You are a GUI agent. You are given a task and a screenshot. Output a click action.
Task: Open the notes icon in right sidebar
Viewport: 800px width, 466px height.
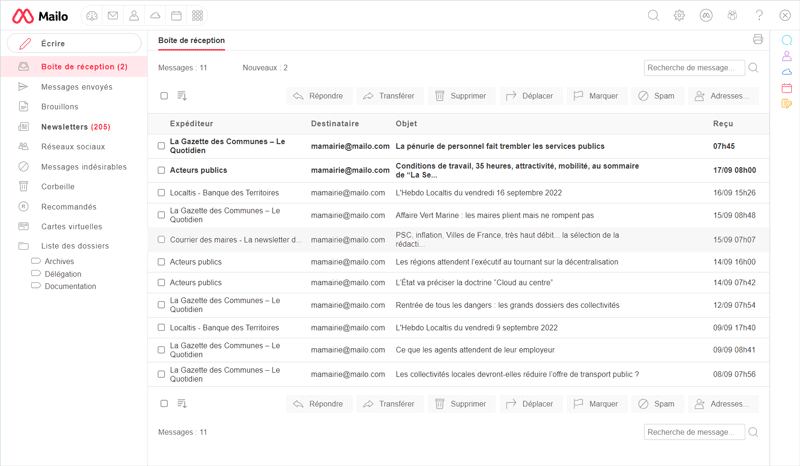coord(787,103)
